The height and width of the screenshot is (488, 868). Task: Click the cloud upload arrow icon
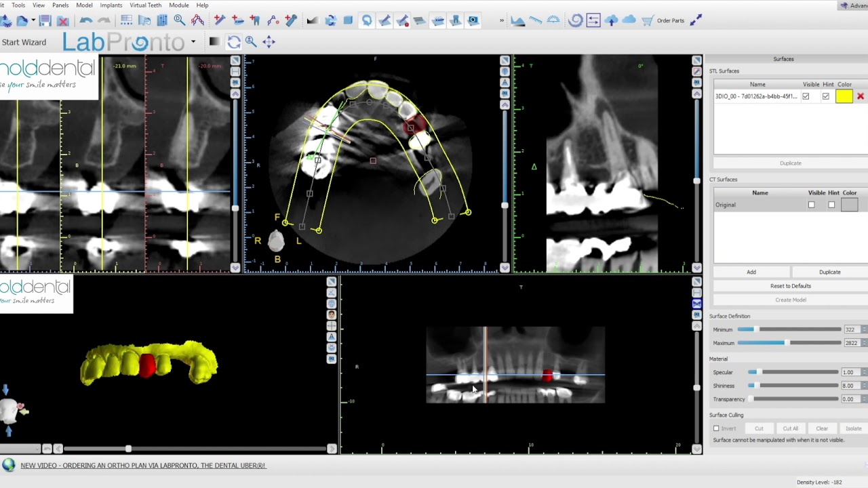pos(611,20)
